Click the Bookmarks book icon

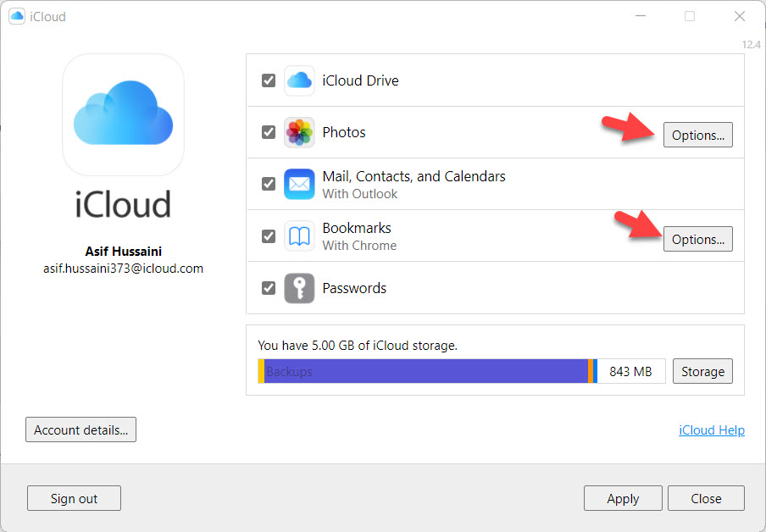299,236
